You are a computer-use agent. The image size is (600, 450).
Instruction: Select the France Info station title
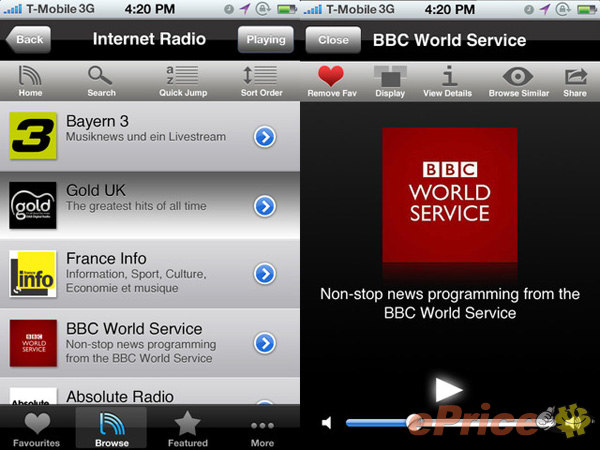106,258
